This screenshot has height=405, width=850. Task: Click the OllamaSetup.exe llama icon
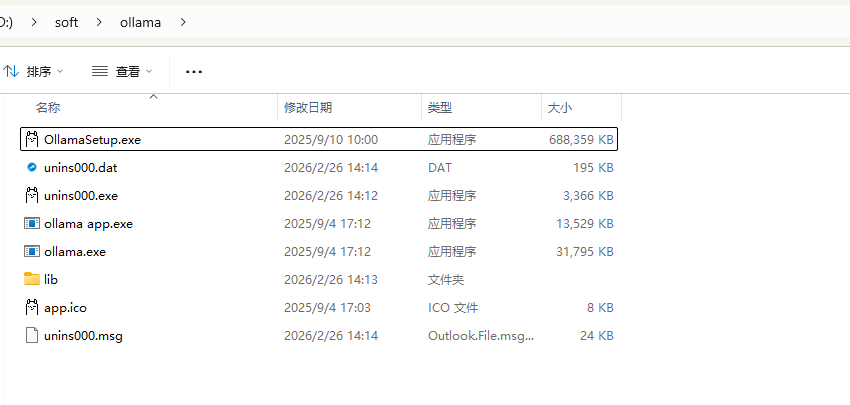coord(32,139)
